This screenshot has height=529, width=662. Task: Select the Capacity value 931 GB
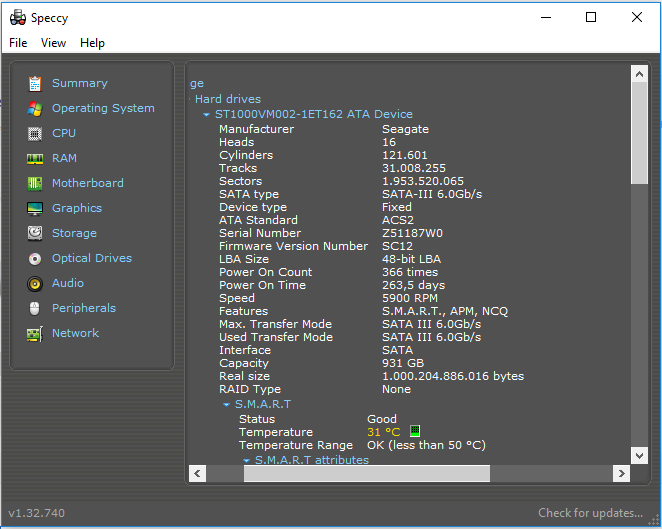(x=403, y=363)
